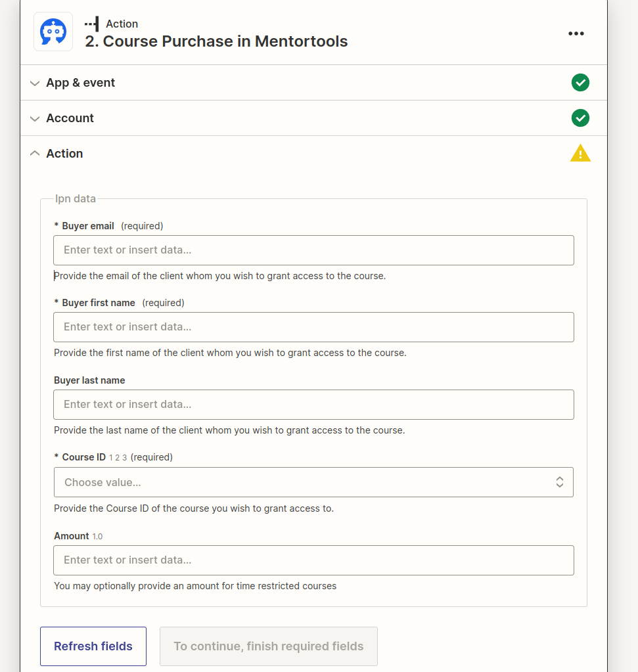The height and width of the screenshot is (672, 638).
Task: Click the 'Amount' field label
Action: pyautogui.click(x=72, y=536)
